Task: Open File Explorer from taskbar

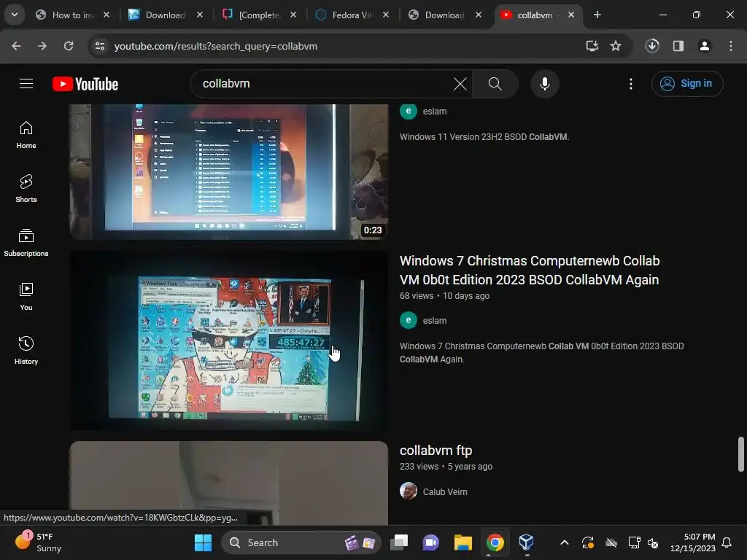Action: click(x=462, y=542)
